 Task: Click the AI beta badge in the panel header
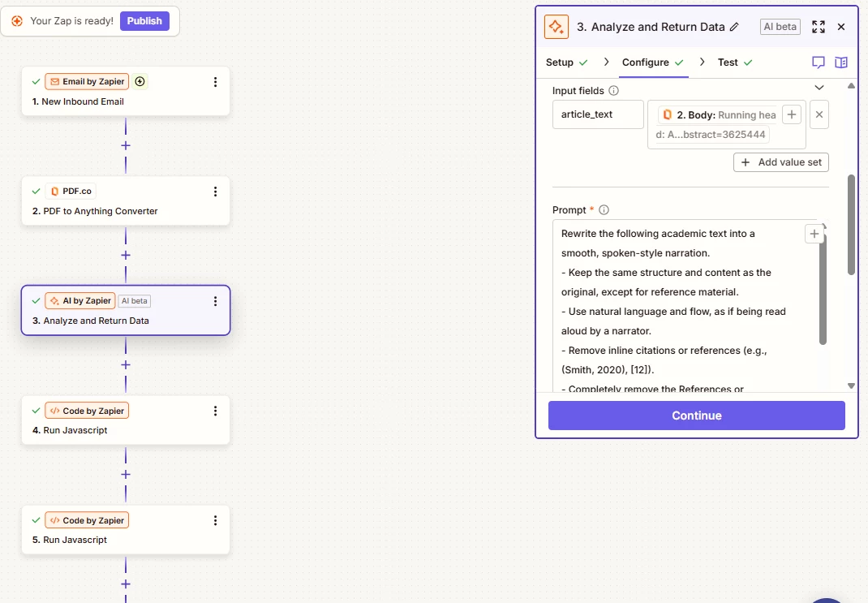click(780, 27)
